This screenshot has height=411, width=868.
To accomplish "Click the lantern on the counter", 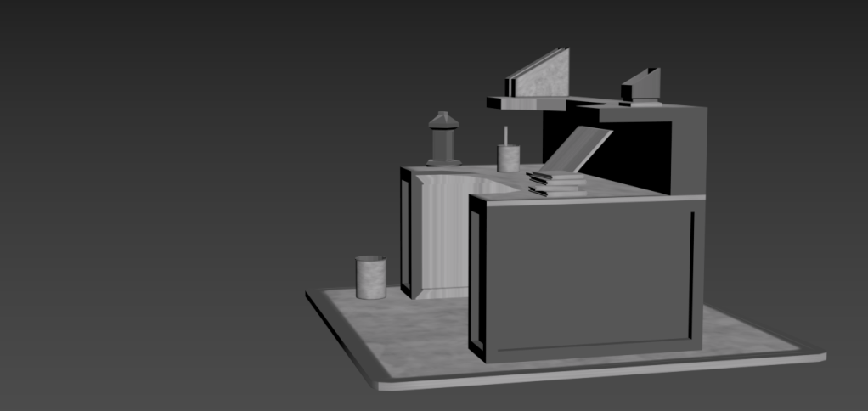I will click(x=442, y=140).
